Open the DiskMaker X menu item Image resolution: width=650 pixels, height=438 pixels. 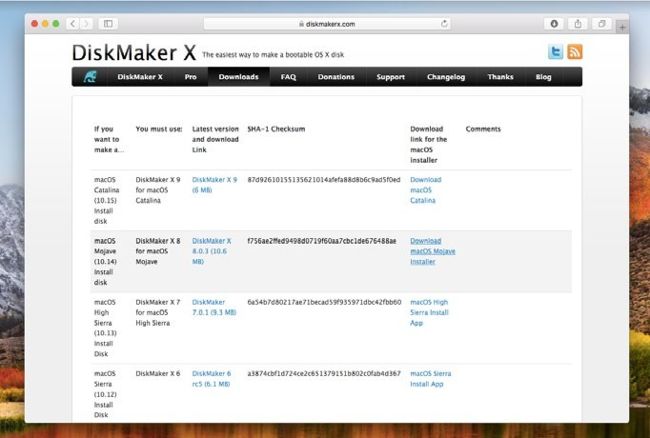point(140,77)
